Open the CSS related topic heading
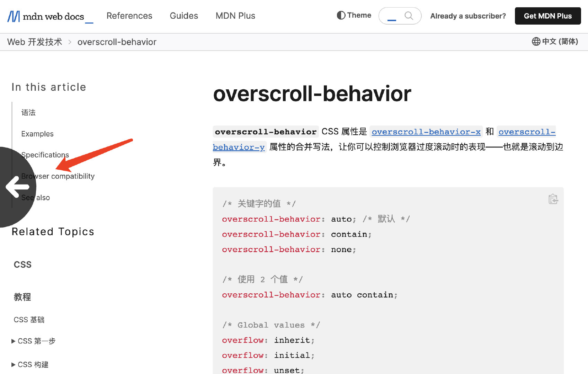 pos(23,265)
